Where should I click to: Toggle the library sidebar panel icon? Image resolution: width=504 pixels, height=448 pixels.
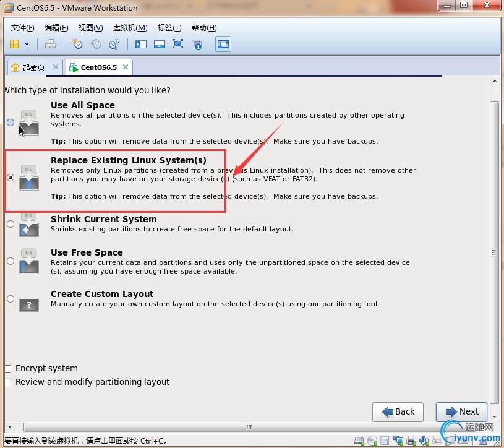[141, 44]
